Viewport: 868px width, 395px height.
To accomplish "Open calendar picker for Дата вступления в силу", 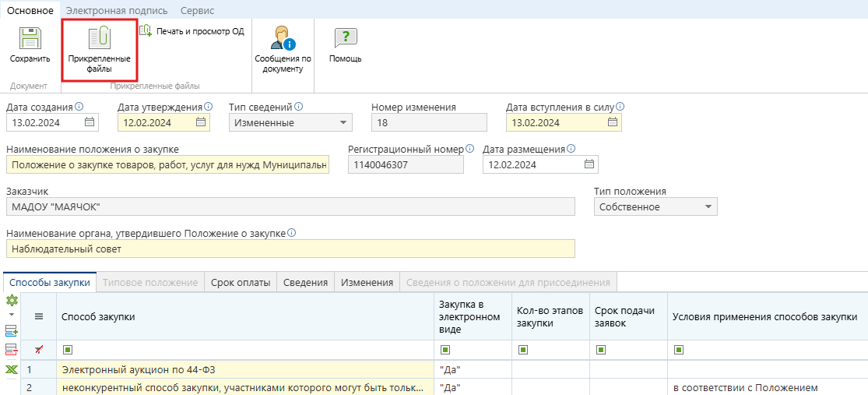I will click(x=612, y=122).
